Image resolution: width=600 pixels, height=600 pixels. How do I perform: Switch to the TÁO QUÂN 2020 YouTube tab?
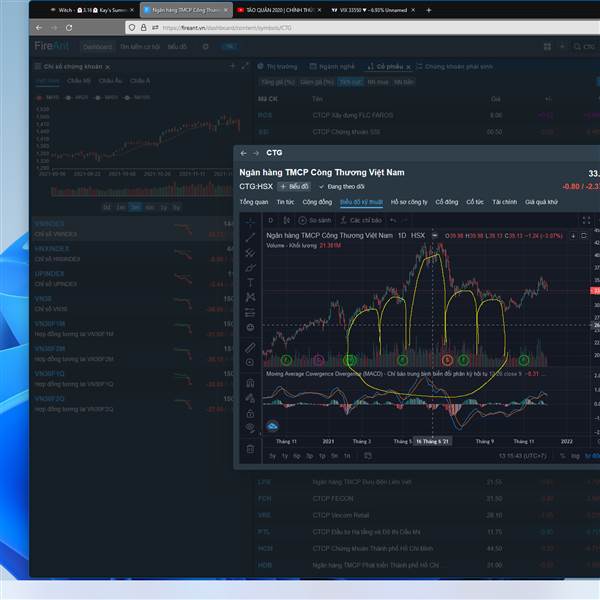279,10
